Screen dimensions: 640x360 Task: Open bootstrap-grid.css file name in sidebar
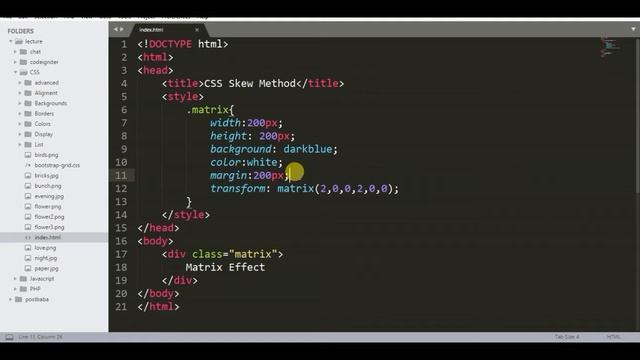pyautogui.click(x=57, y=165)
